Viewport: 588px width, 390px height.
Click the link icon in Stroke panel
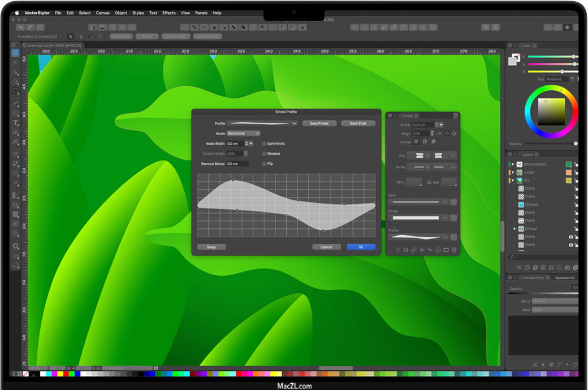[x=413, y=250]
